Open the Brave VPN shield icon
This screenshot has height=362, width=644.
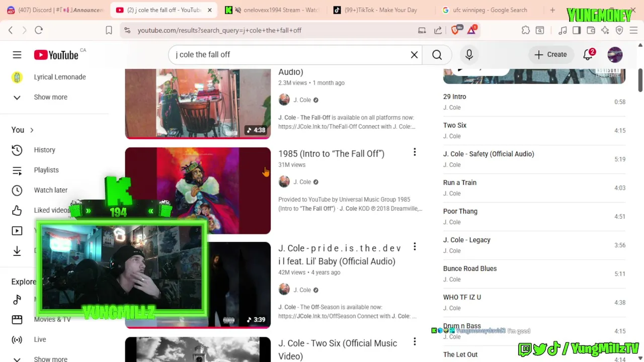[x=619, y=30]
